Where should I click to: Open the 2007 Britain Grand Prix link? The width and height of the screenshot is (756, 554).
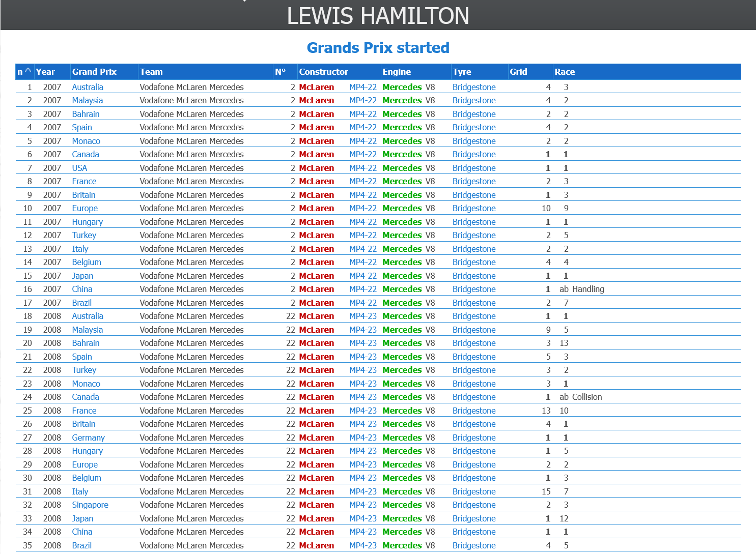83,195
